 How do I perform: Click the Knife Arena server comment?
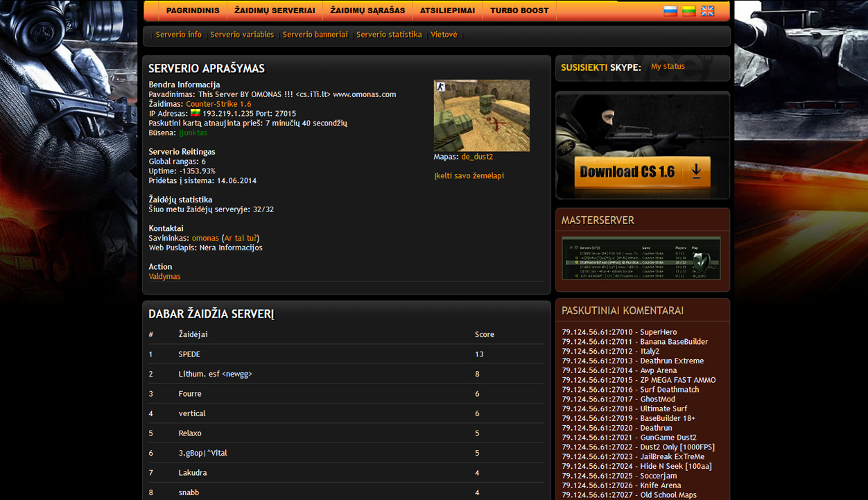click(x=621, y=485)
